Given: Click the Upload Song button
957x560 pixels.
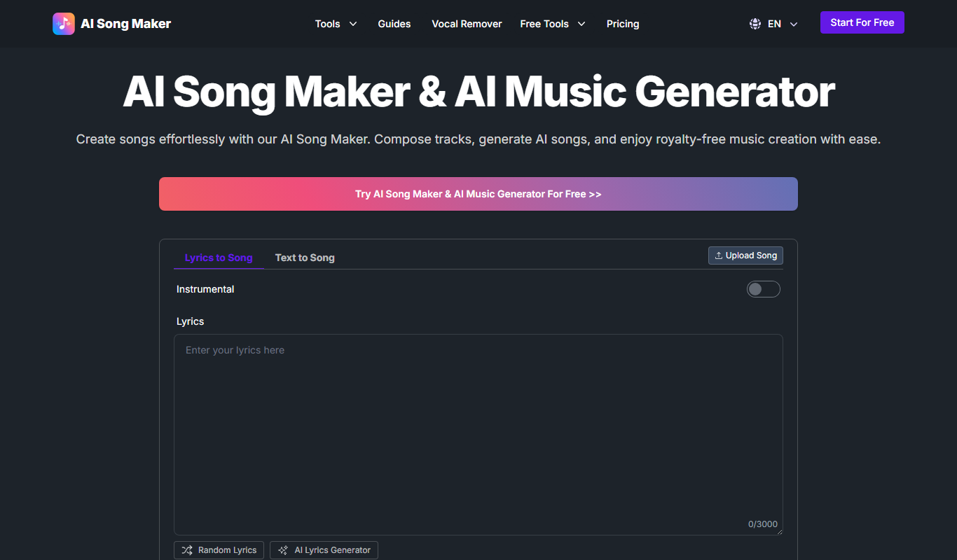Looking at the screenshot, I should coord(745,255).
